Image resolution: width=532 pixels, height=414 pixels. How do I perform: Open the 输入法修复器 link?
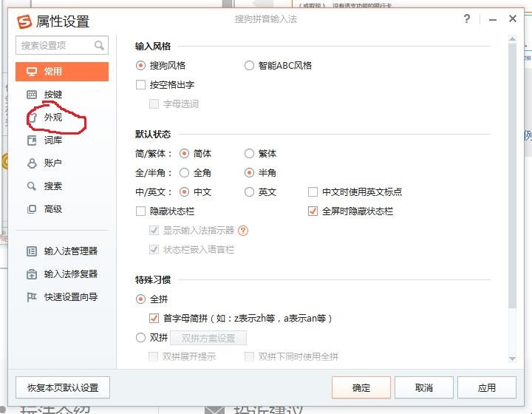(x=71, y=274)
